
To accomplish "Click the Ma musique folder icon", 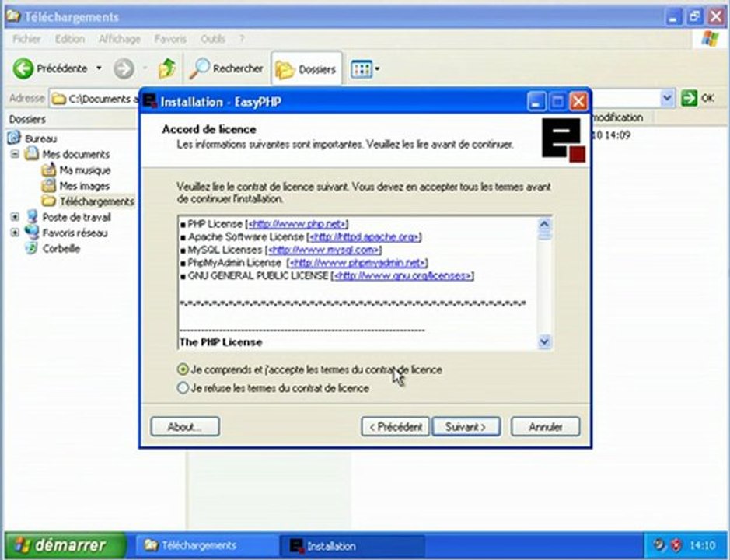I will click(48, 170).
